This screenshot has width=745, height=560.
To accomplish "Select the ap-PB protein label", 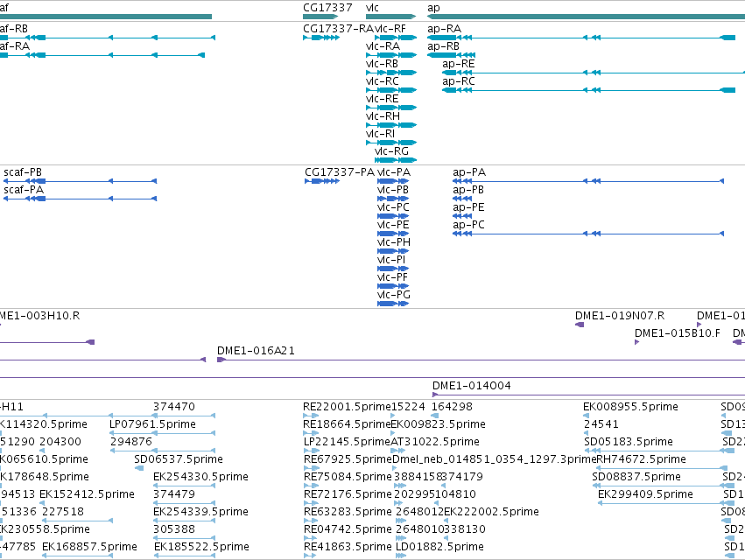I will tap(468, 190).
